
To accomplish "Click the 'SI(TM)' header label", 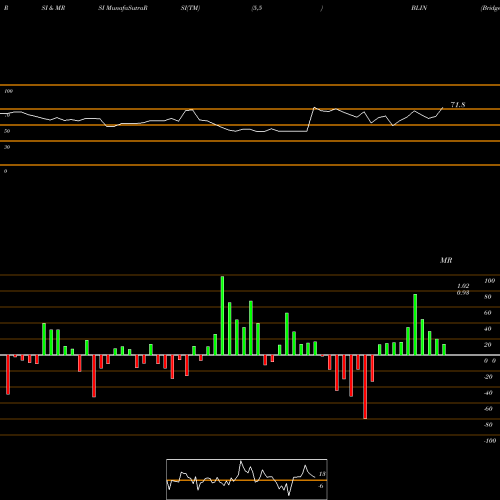I will point(190,8).
